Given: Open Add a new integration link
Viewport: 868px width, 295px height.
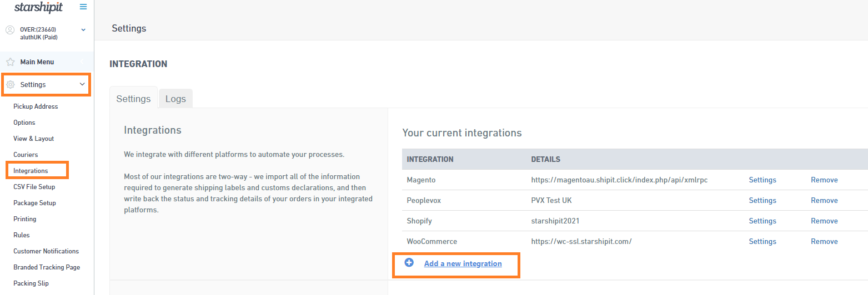Looking at the screenshot, I should tap(463, 263).
